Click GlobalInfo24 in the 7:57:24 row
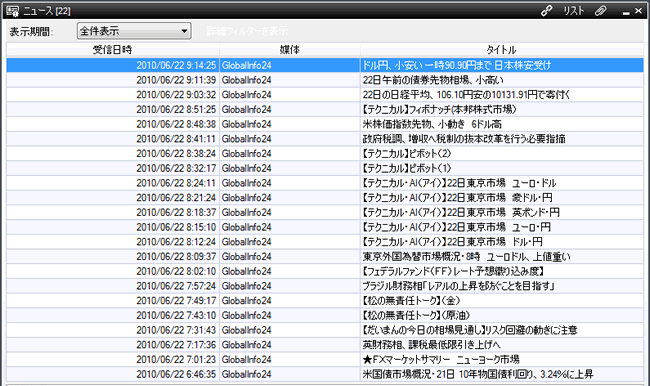Image resolution: width=650 pixels, height=386 pixels. click(x=246, y=286)
